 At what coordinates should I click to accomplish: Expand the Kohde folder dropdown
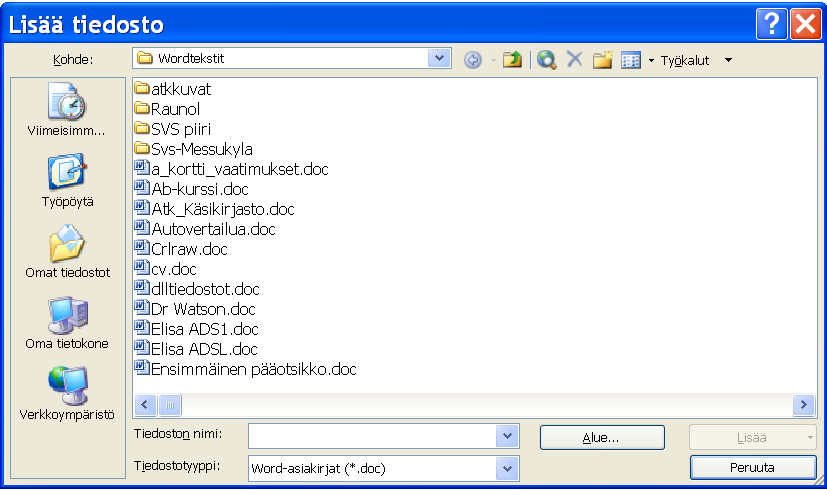439,58
